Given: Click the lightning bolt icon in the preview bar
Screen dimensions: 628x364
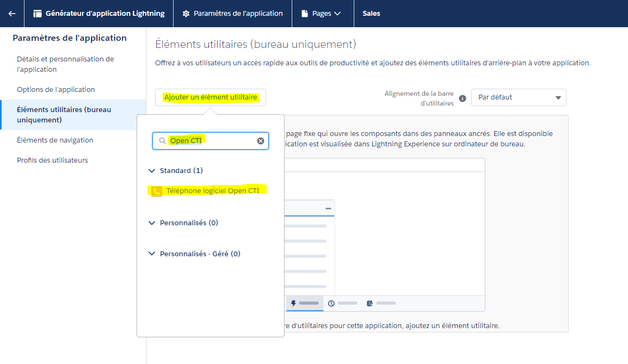Looking at the screenshot, I should click(293, 303).
